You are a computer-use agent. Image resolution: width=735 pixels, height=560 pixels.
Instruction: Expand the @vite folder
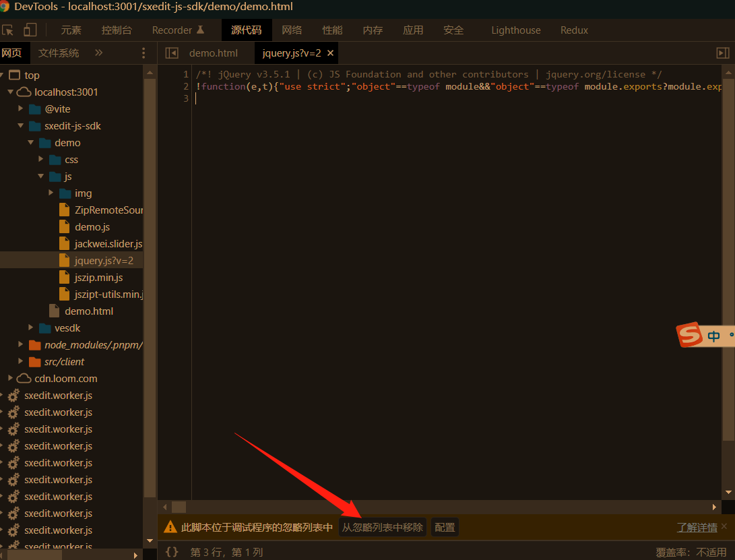(21, 109)
